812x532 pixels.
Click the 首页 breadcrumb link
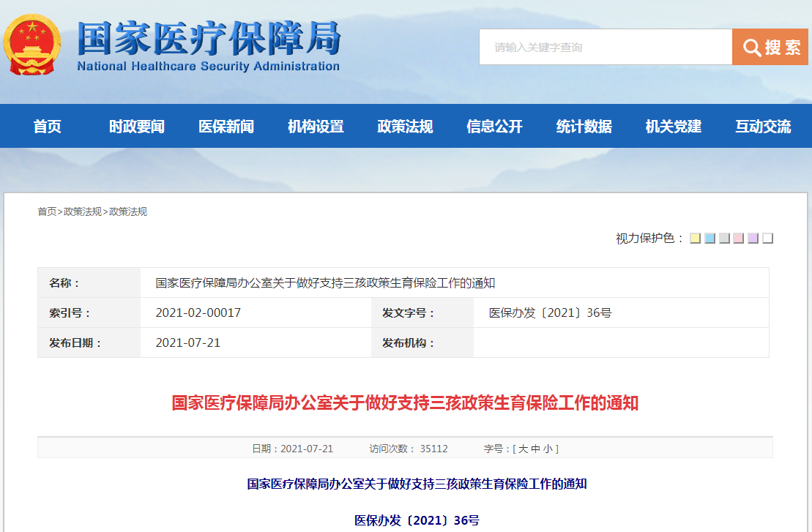point(47,211)
